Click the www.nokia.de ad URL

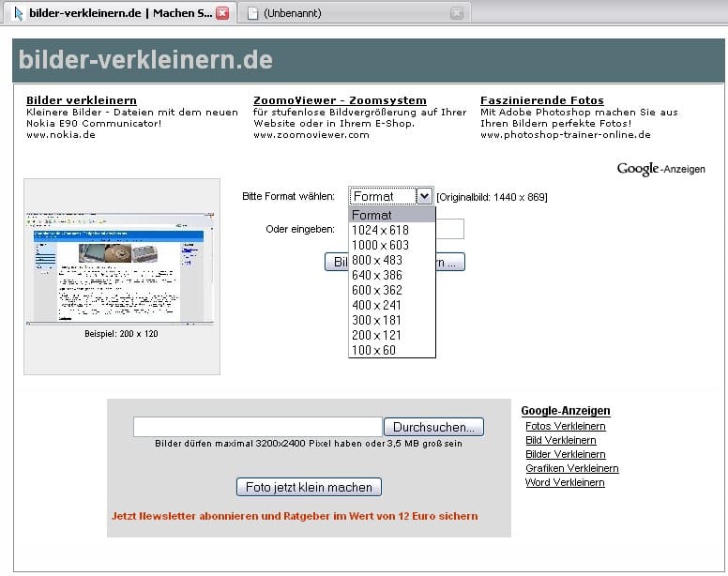click(x=61, y=134)
